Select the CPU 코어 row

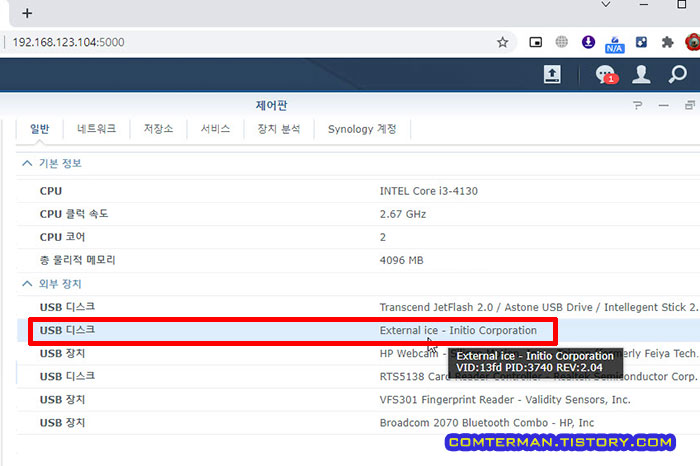358,237
